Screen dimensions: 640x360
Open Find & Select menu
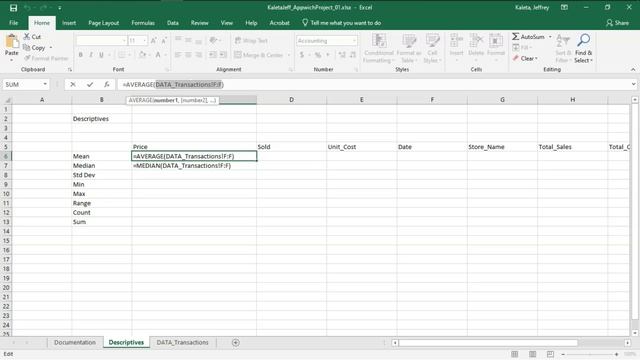click(x=584, y=49)
